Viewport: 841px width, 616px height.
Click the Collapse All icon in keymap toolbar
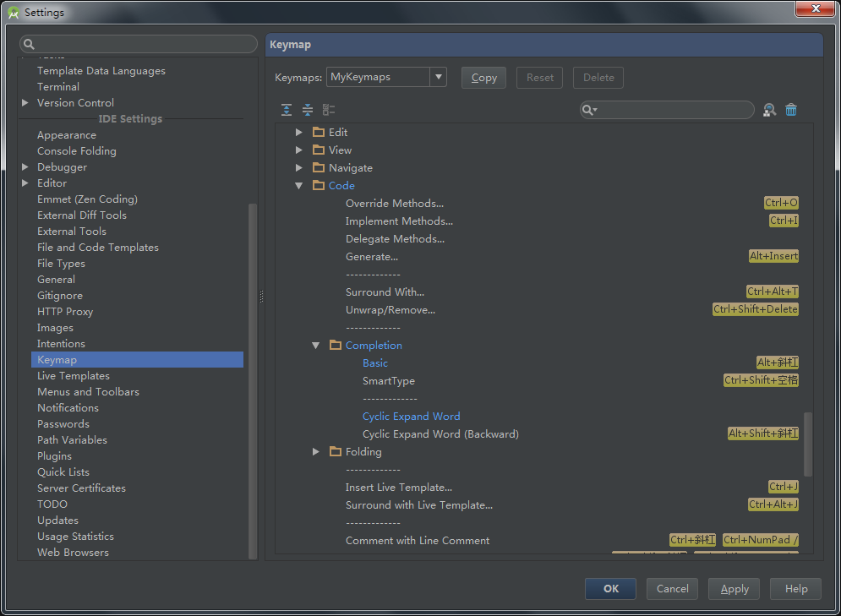pos(308,110)
